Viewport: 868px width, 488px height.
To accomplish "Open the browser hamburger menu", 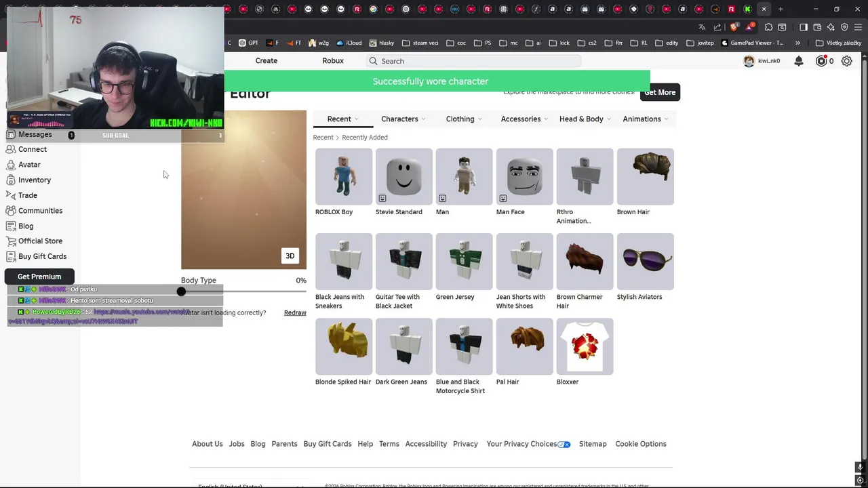I will 859,27.
